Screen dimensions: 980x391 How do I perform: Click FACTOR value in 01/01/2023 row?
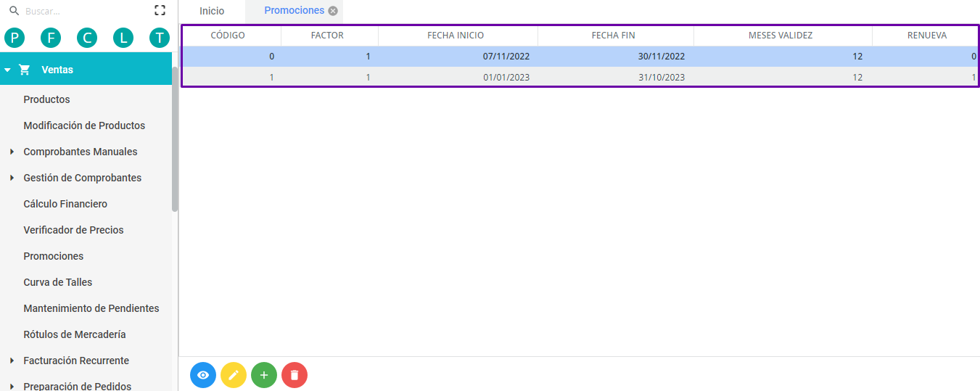point(368,77)
